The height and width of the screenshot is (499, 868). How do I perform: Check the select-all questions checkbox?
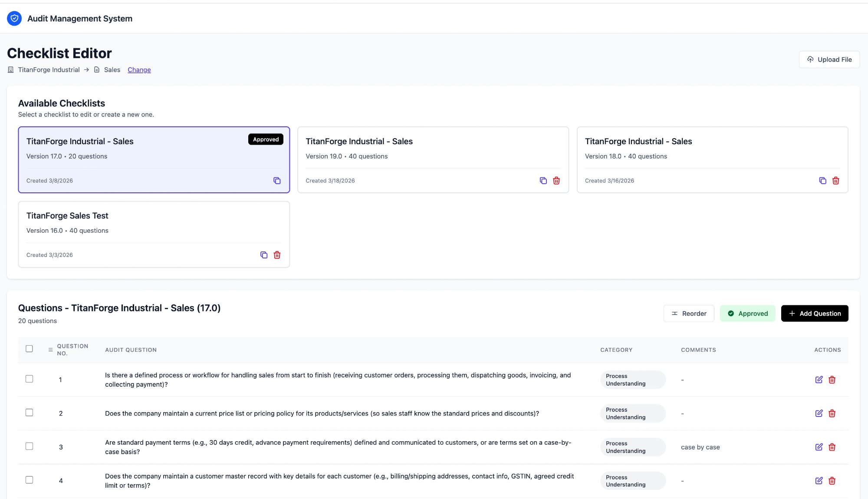[x=29, y=349]
